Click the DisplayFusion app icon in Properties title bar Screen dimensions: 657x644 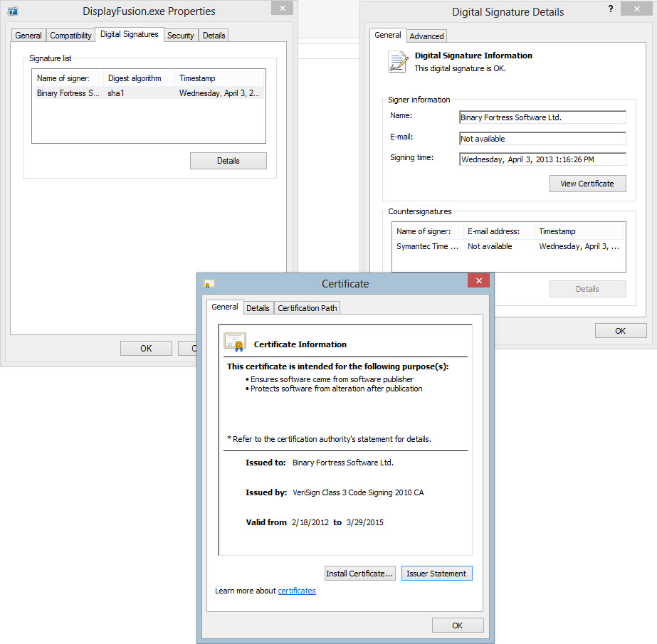(13, 11)
